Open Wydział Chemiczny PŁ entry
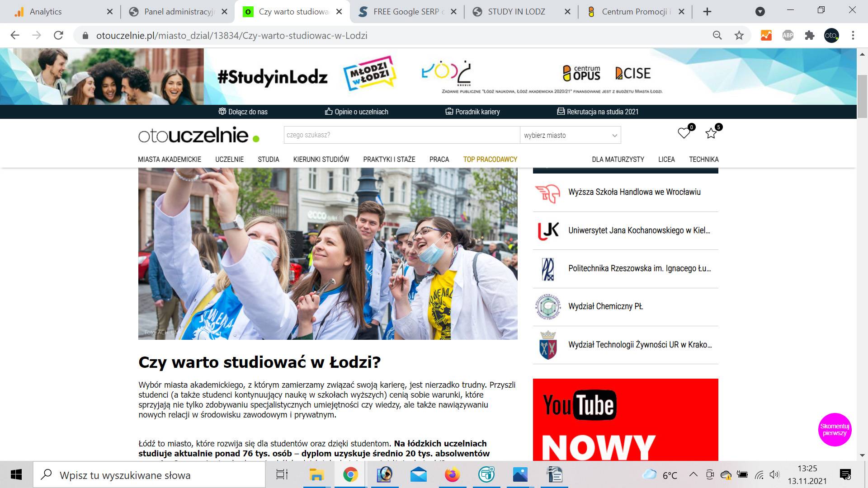 coord(626,307)
